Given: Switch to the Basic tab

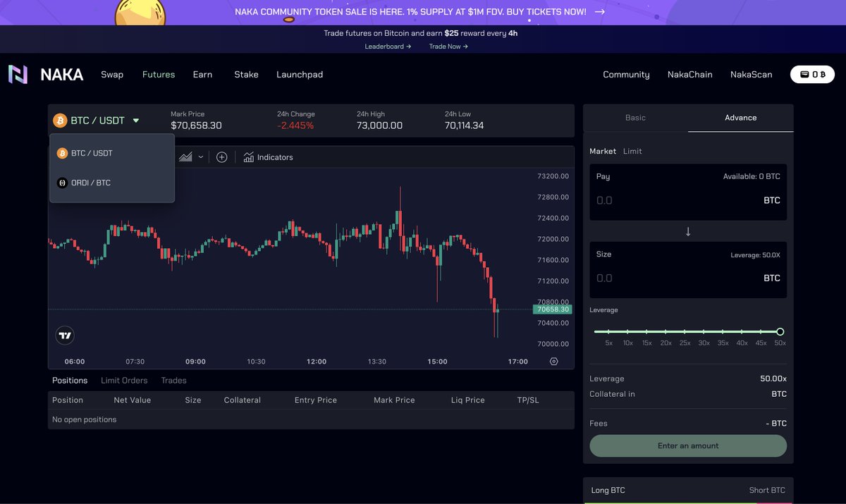Looking at the screenshot, I should pyautogui.click(x=635, y=118).
